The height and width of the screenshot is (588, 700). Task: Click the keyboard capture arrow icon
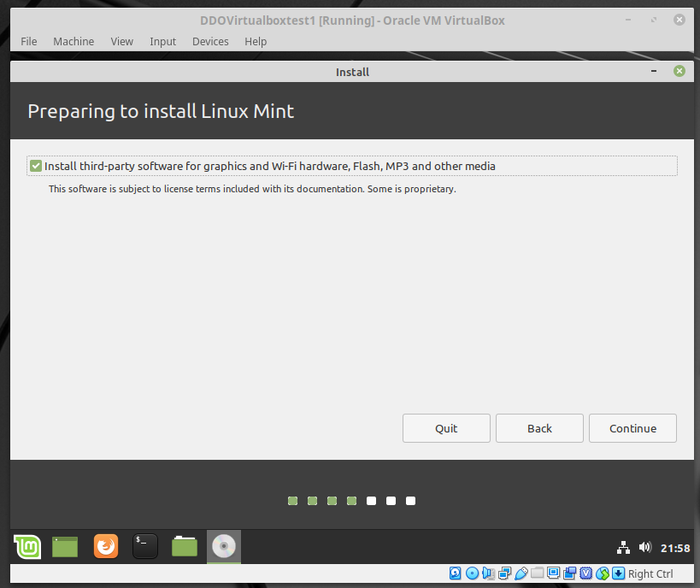[618, 573]
